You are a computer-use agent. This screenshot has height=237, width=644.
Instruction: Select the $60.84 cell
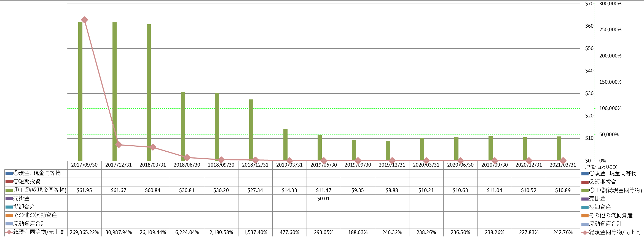(x=153, y=190)
